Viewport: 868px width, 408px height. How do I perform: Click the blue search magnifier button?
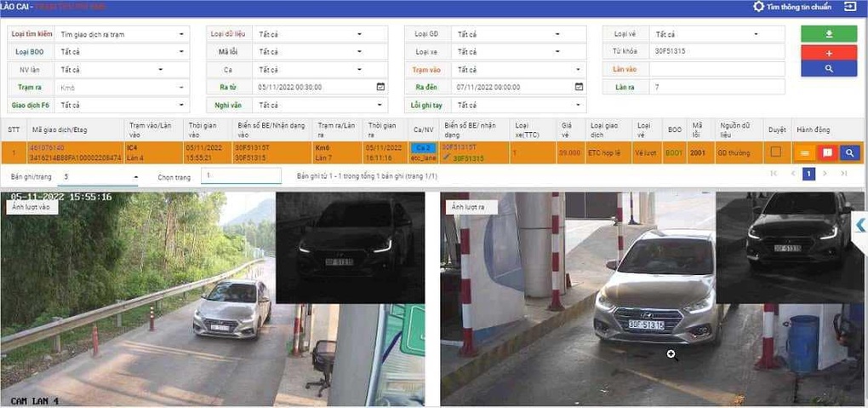coord(829,69)
